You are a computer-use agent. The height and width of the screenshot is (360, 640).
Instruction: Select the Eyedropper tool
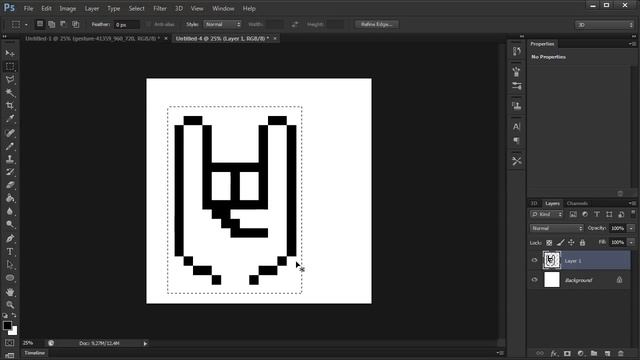click(x=10, y=119)
